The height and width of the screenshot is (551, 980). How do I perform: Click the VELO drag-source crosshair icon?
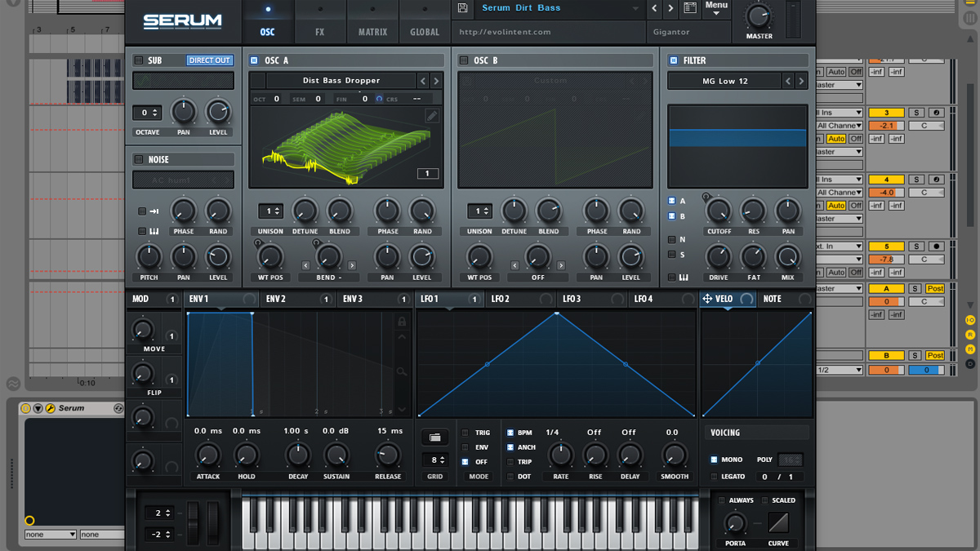pos(707,299)
